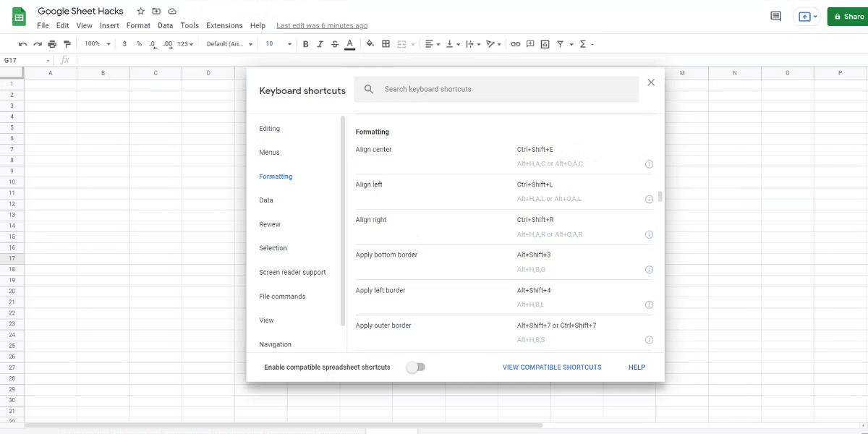Open the functions sigma icon
This screenshot has height=434, width=868.
pyautogui.click(x=583, y=44)
